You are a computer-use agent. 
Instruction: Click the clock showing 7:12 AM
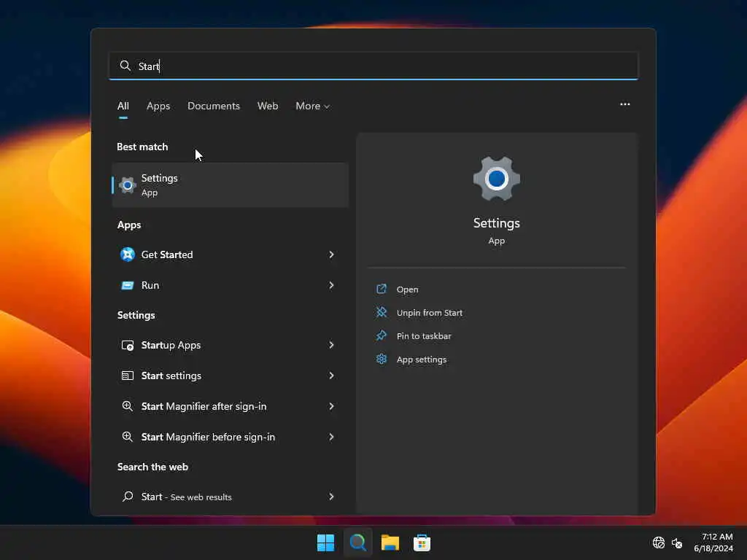(716, 537)
